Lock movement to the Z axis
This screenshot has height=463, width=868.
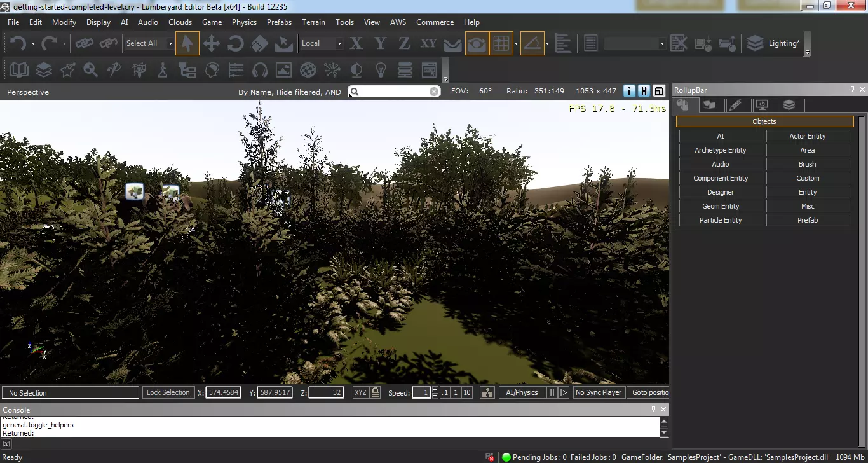tap(404, 43)
